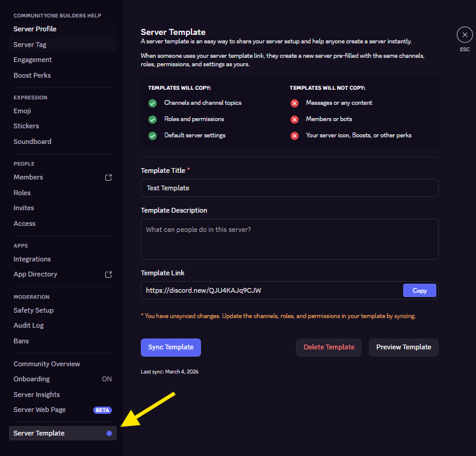Click the 'COMMUNITYONE BUILDERS HELP' header
Screen dimensions: 476x456
57,16
